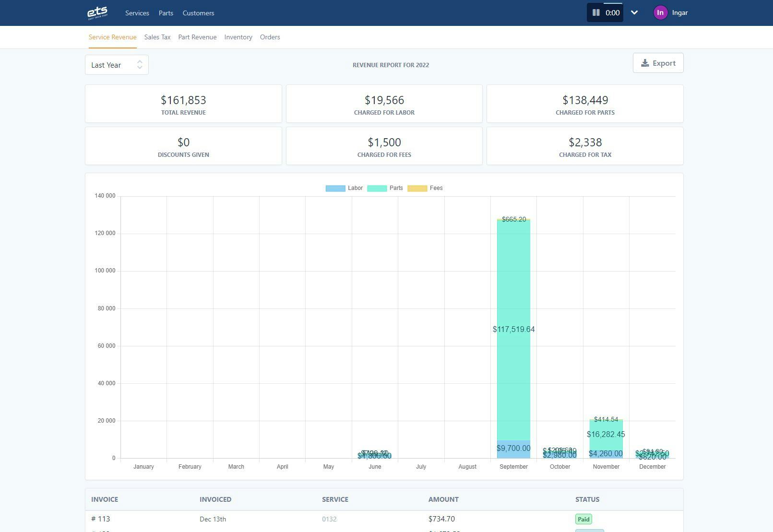Click the June axis label
The height and width of the screenshot is (532, 773).
pos(375,467)
